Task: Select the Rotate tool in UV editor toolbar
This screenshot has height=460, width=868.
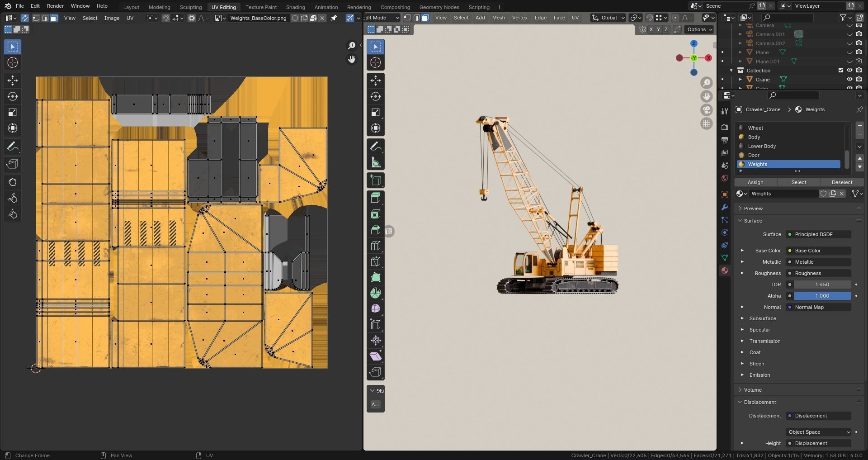Action: click(x=13, y=96)
